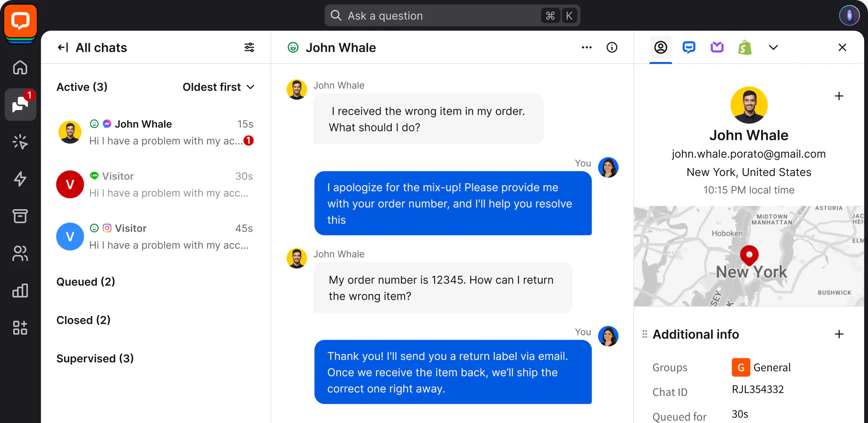Click the integrations/apps grid icon
The image size is (868, 423).
(21, 328)
